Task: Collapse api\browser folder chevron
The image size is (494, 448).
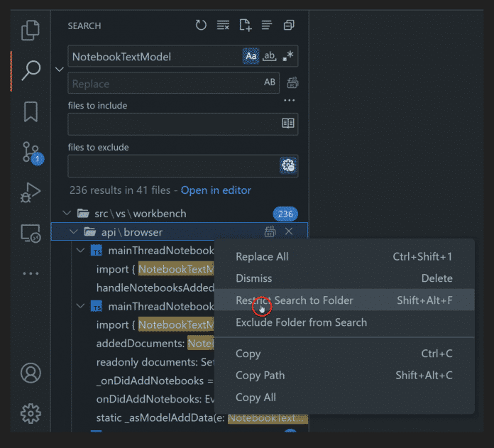Action: pos(73,232)
